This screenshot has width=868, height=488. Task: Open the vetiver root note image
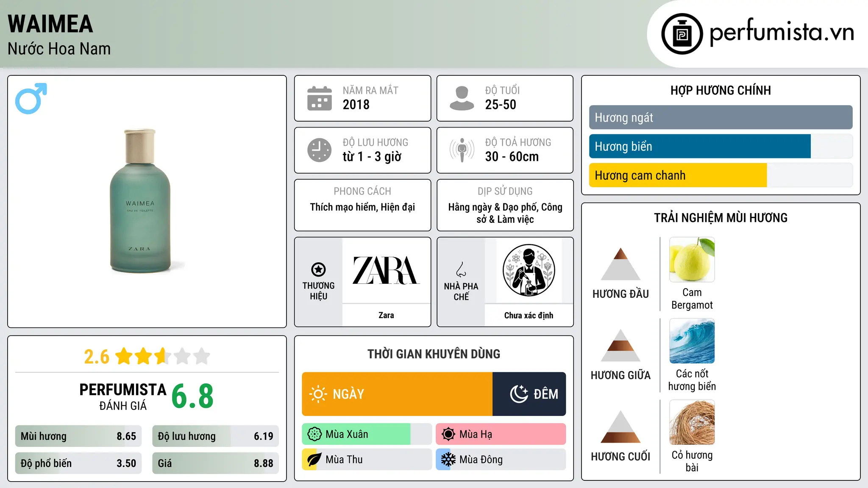point(692,422)
